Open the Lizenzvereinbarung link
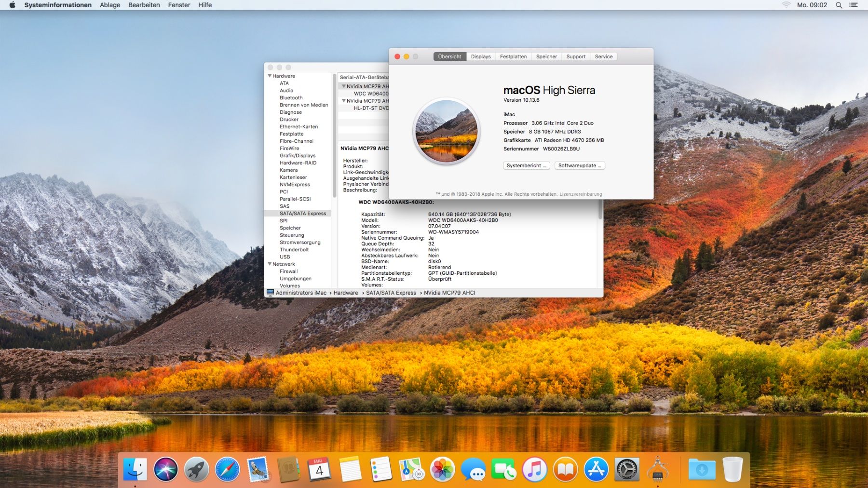This screenshot has width=868, height=488. [x=581, y=194]
